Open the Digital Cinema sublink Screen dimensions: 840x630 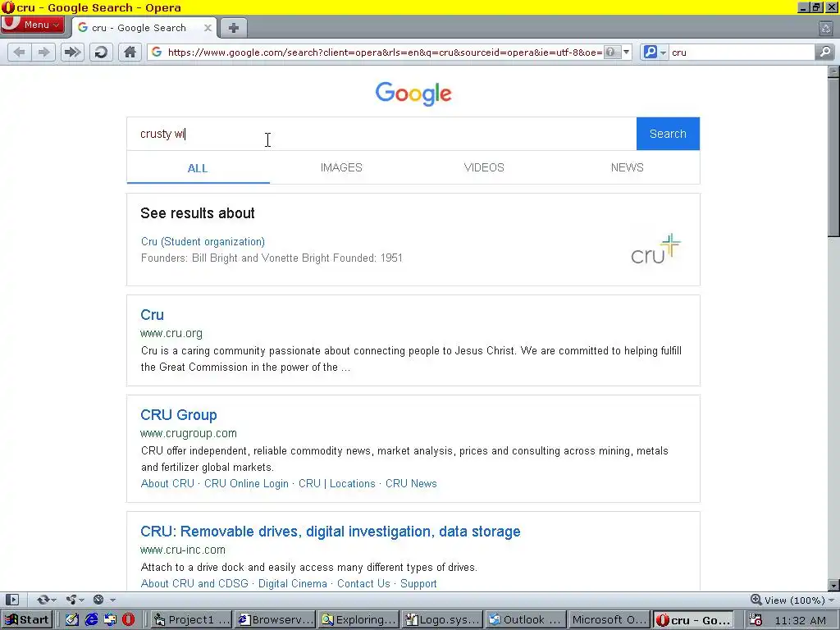coord(293,583)
